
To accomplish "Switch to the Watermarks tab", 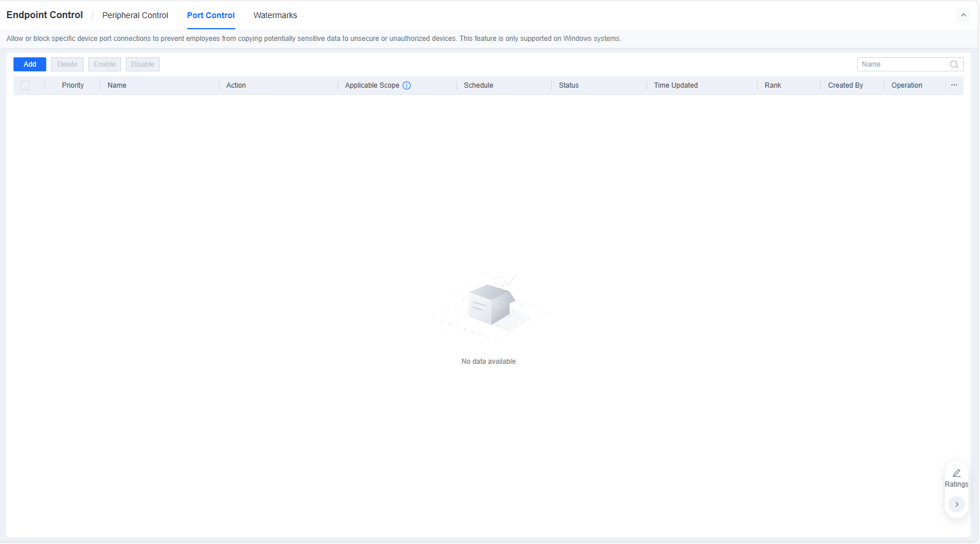I will coord(275,15).
